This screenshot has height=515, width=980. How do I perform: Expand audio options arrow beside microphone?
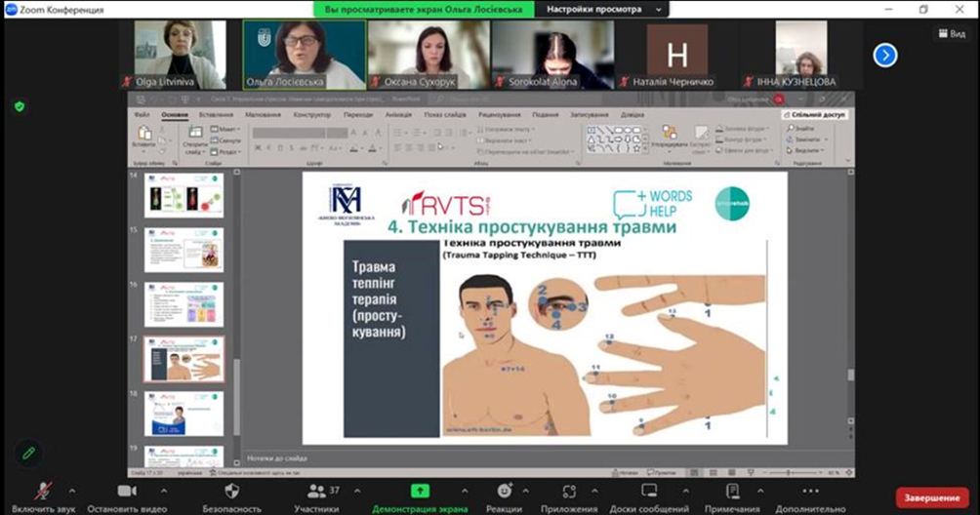coord(69,489)
